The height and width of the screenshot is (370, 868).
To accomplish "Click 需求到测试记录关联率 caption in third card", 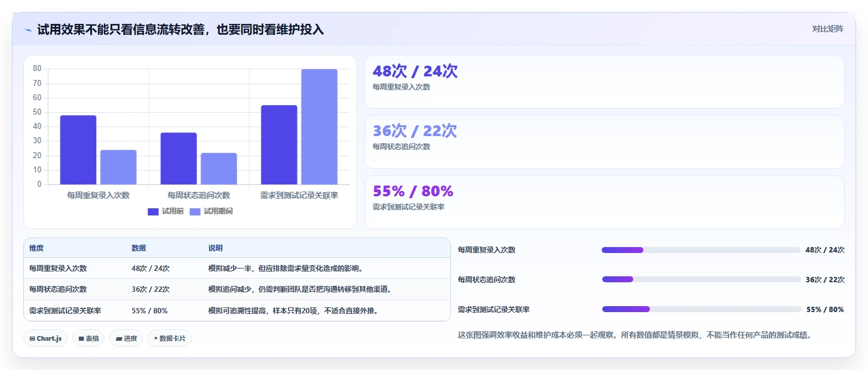I will coord(409,206).
